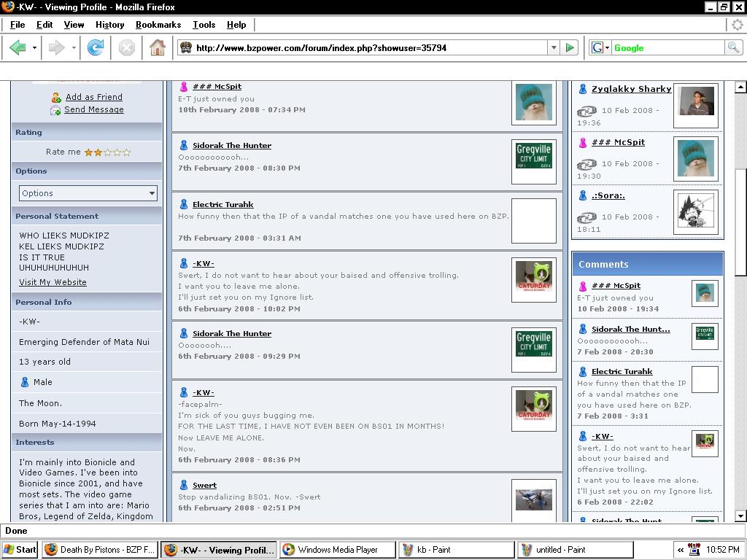Click Zyglakky Sharky's avatar photo
Viewport: 747px width, 560px height.
[696, 105]
